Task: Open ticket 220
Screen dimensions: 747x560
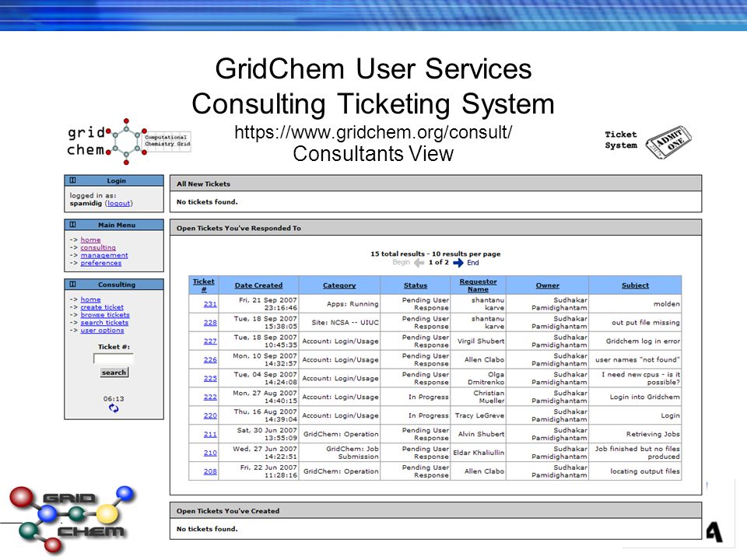Action: [210, 415]
